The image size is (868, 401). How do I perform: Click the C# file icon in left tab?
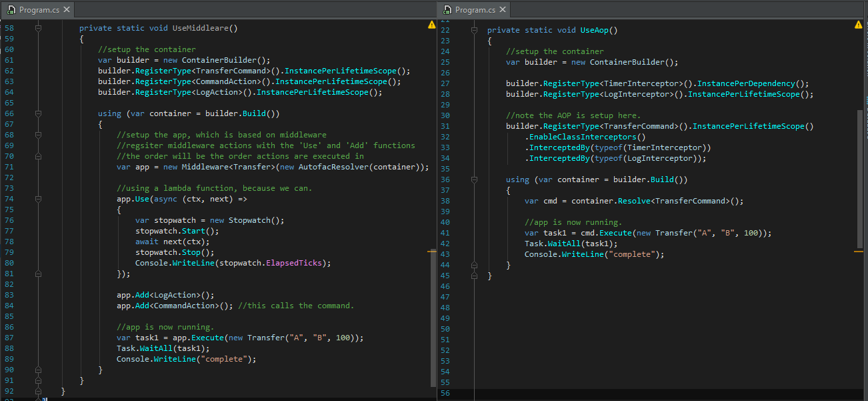11,9
